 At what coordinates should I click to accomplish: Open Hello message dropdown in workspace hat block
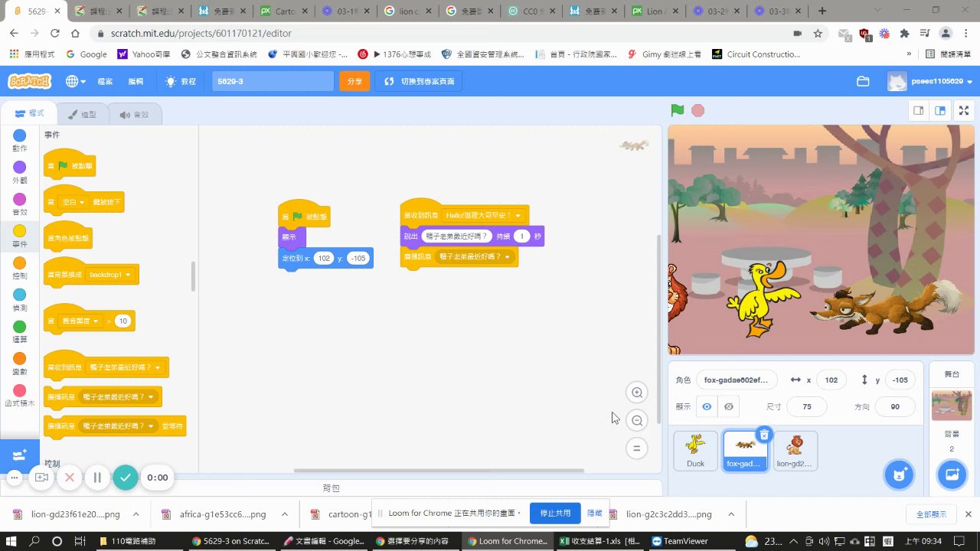pyautogui.click(x=484, y=216)
